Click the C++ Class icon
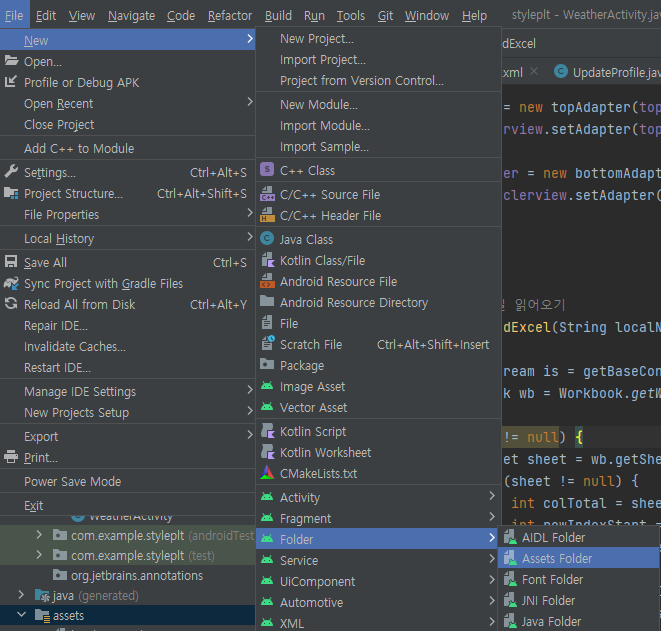661x631 pixels. [267, 170]
